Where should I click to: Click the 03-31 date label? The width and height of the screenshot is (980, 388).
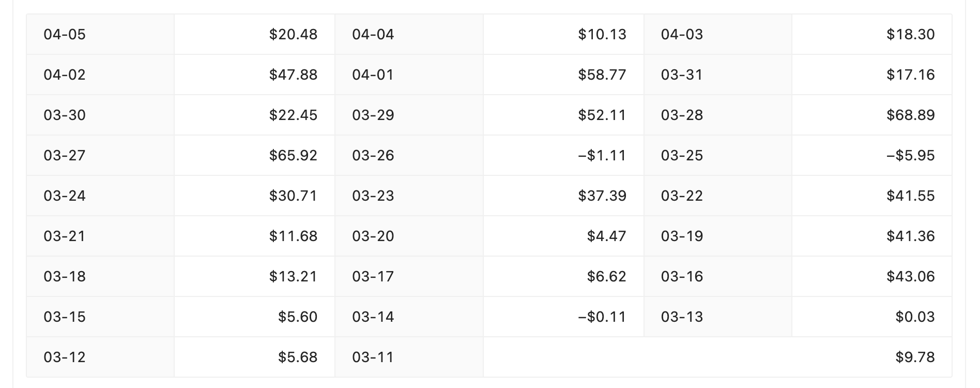click(x=682, y=74)
